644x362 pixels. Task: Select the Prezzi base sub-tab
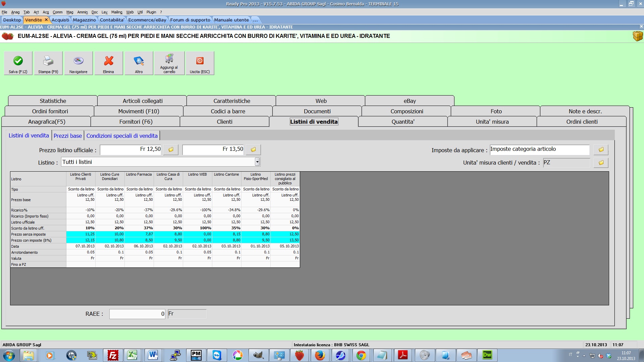pos(68,136)
